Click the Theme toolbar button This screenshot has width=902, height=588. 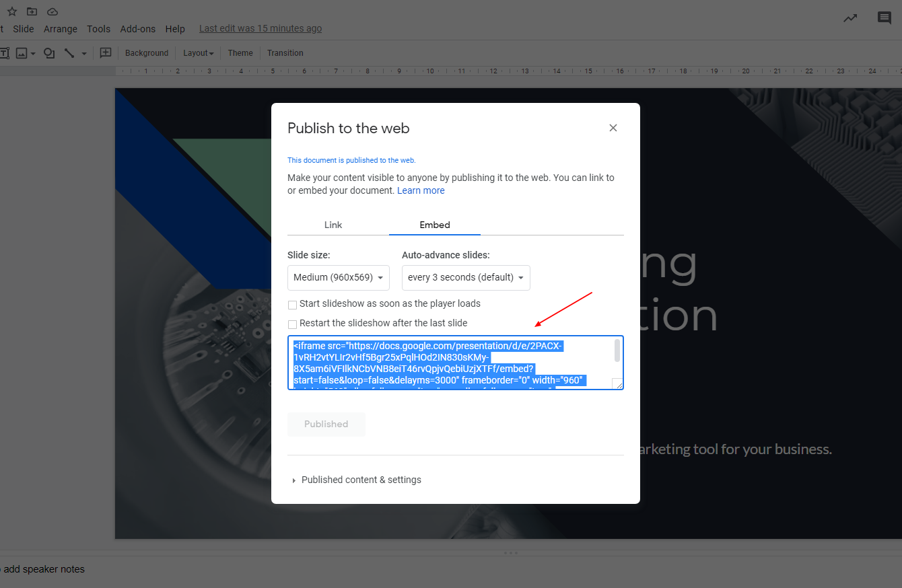click(x=240, y=53)
